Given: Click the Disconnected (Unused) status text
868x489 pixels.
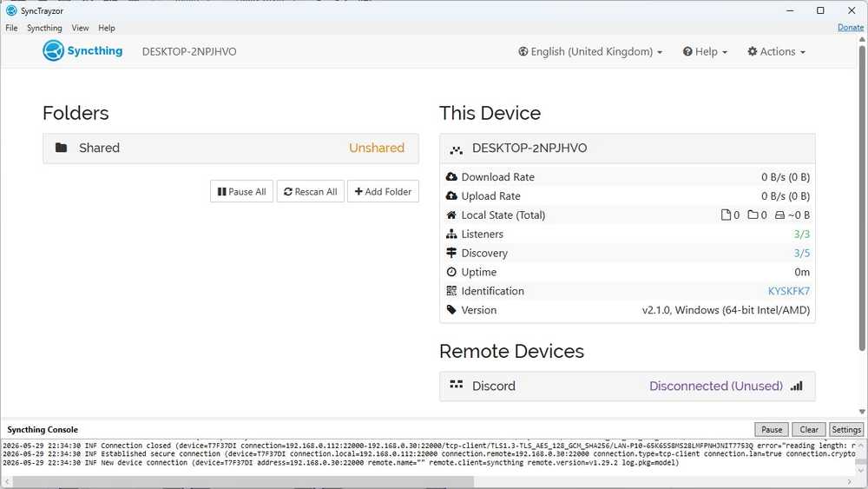Looking at the screenshot, I should click(x=716, y=386).
